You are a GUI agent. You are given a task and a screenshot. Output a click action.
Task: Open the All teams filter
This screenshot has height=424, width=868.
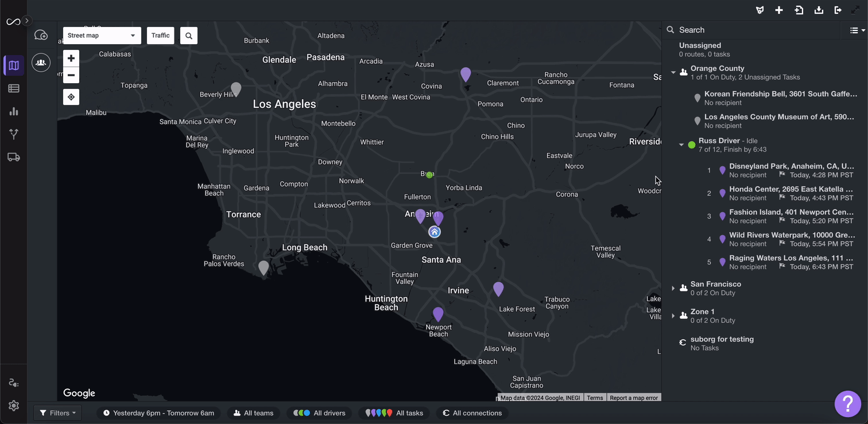(254, 413)
